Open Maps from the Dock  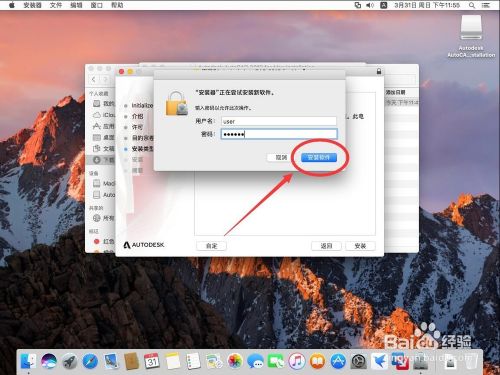coord(214,361)
